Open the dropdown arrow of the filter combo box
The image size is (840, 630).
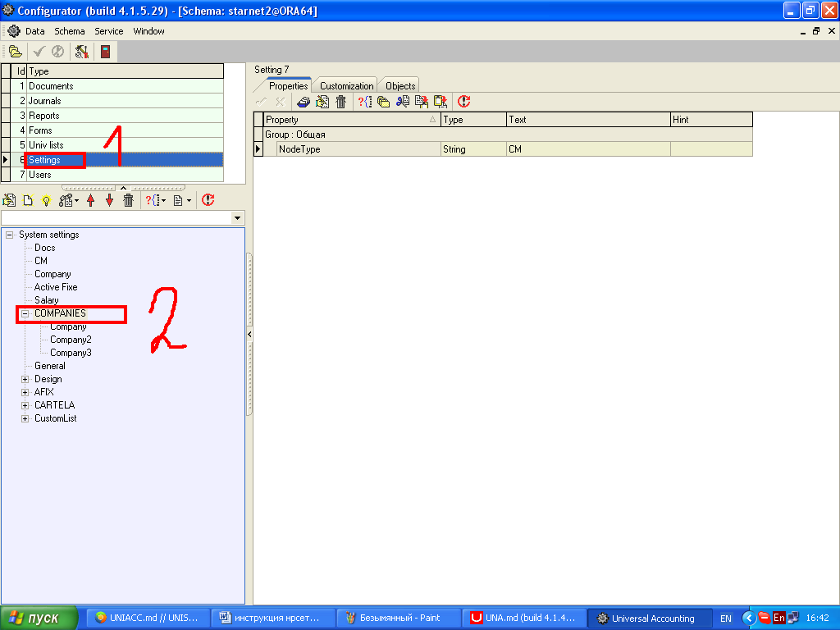pos(237,218)
